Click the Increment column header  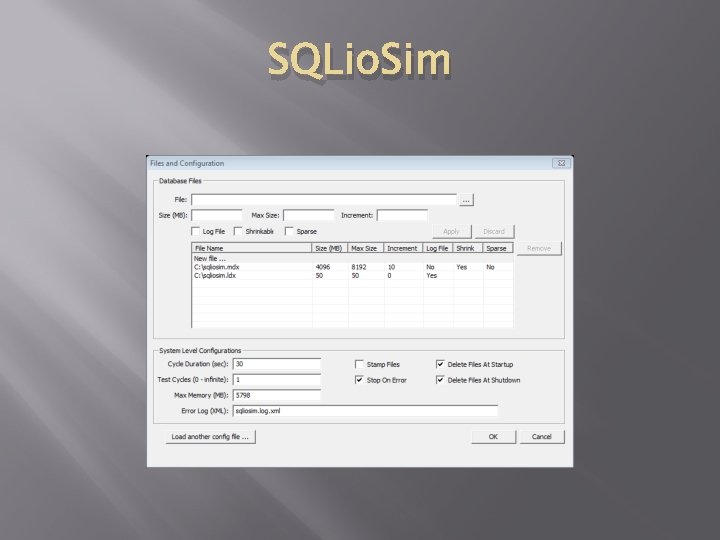point(403,248)
